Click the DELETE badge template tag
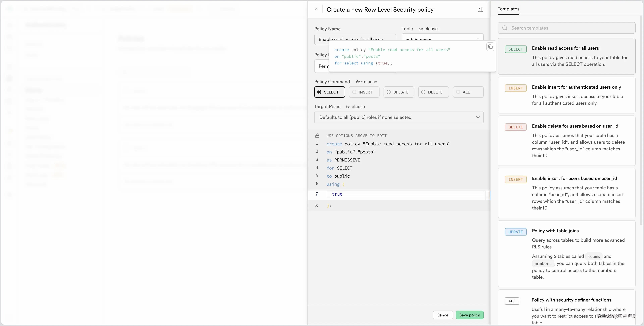This screenshot has width=644, height=326. click(515, 127)
